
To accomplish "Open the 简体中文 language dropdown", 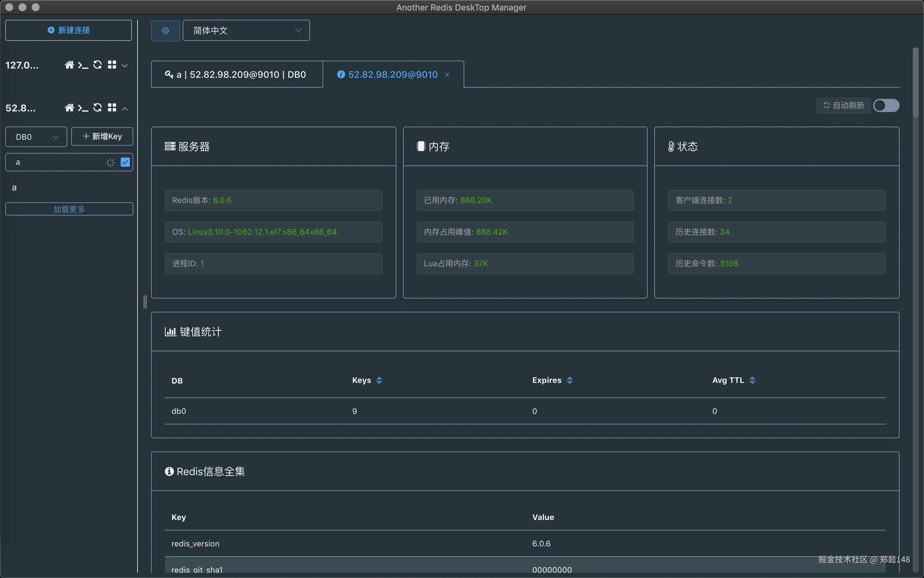I will (x=246, y=31).
